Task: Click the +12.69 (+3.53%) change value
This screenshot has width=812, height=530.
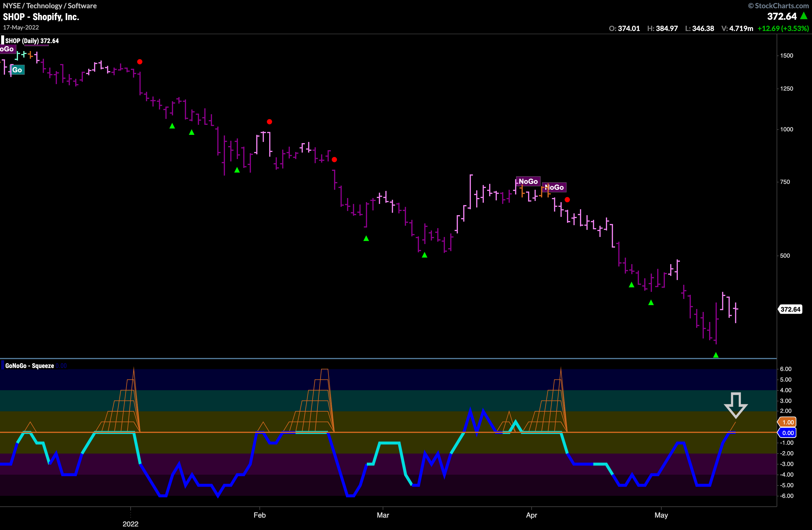Action: [x=783, y=28]
